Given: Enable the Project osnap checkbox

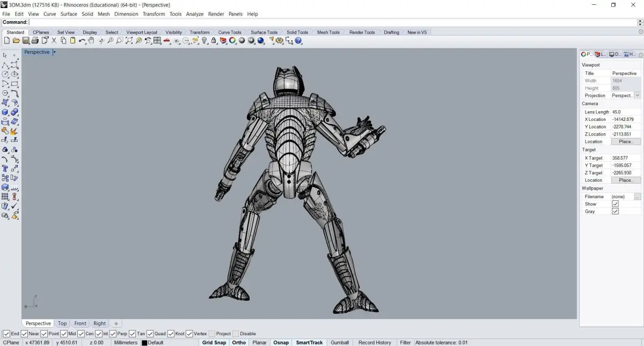Looking at the screenshot, I should tap(212, 334).
